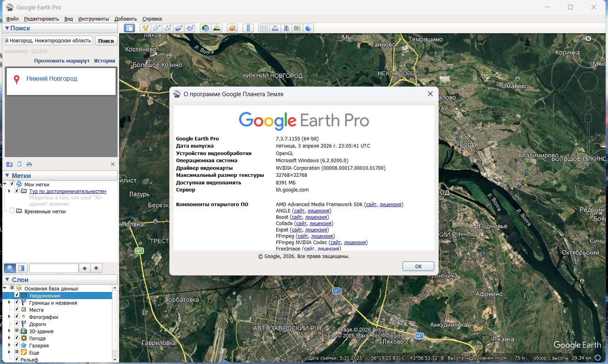Print search results icon in search panel
Screen dimensions: 608x364
point(29,164)
